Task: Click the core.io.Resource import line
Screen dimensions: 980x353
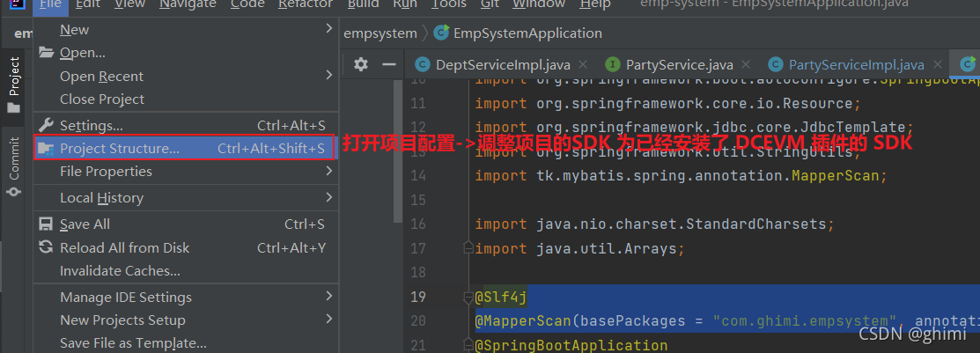Action: tap(668, 103)
